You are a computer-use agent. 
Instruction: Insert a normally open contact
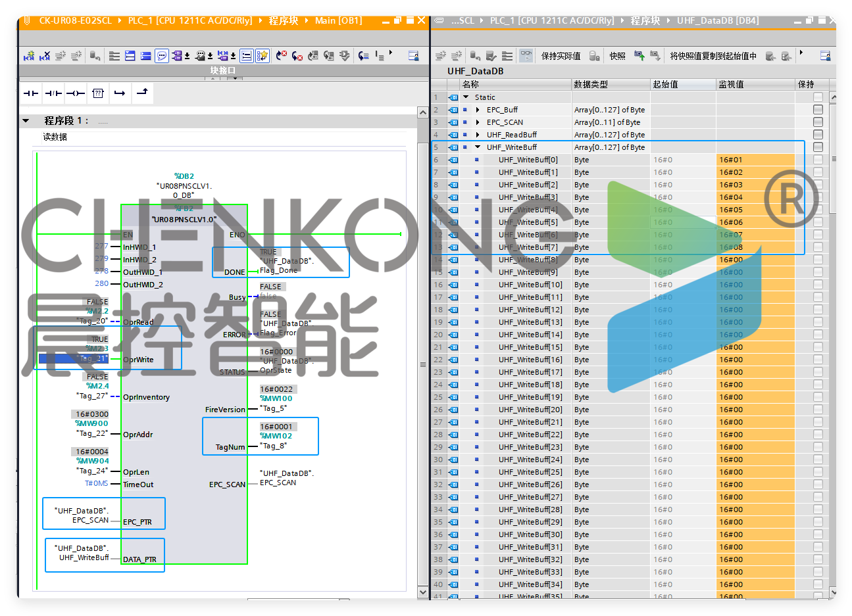click(31, 93)
